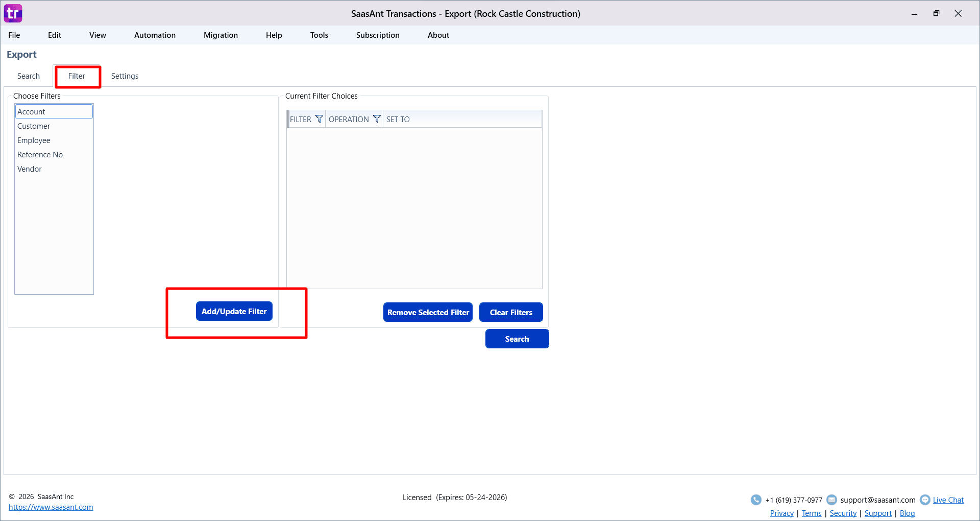
Task: Open the About menu
Action: (x=438, y=35)
